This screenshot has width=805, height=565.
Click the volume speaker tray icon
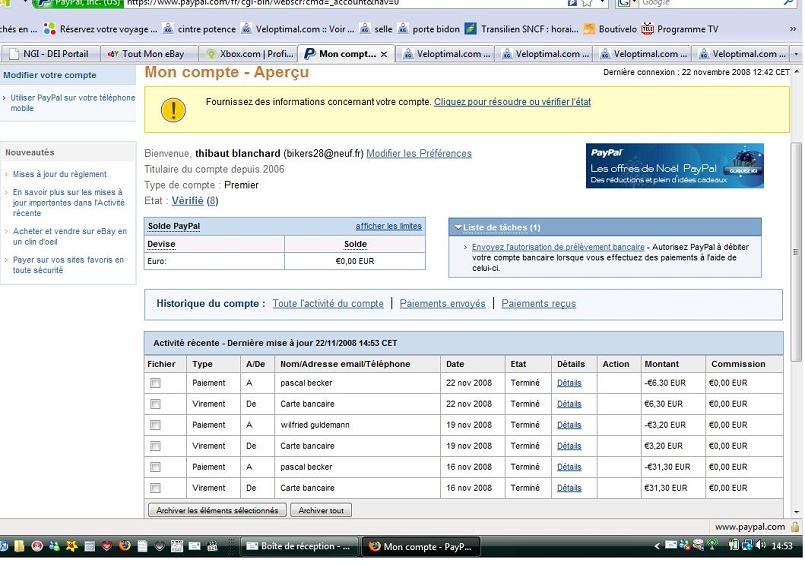point(759,546)
